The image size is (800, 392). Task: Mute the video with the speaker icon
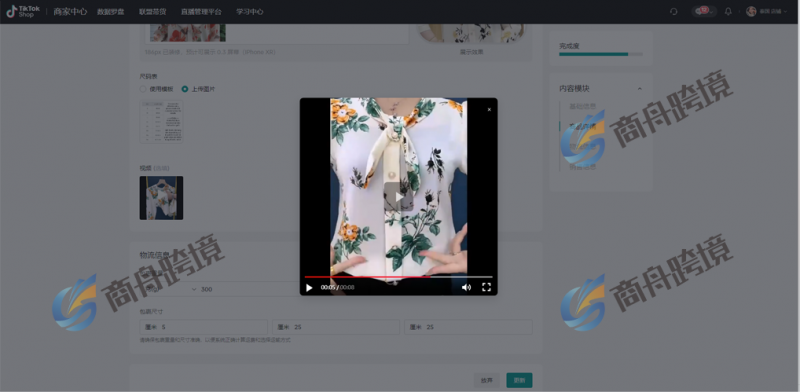click(x=466, y=287)
